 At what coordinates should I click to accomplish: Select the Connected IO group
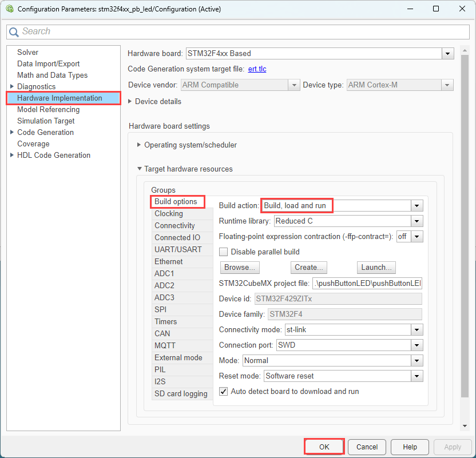pyautogui.click(x=182, y=237)
